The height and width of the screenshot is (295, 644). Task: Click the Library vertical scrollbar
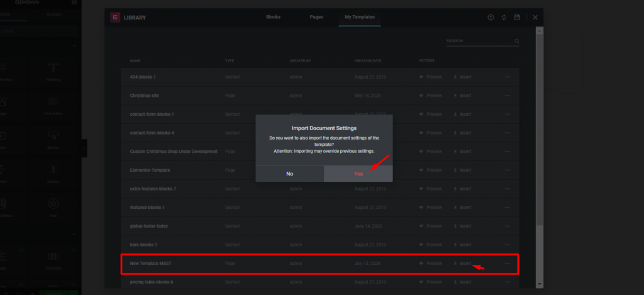click(539, 126)
